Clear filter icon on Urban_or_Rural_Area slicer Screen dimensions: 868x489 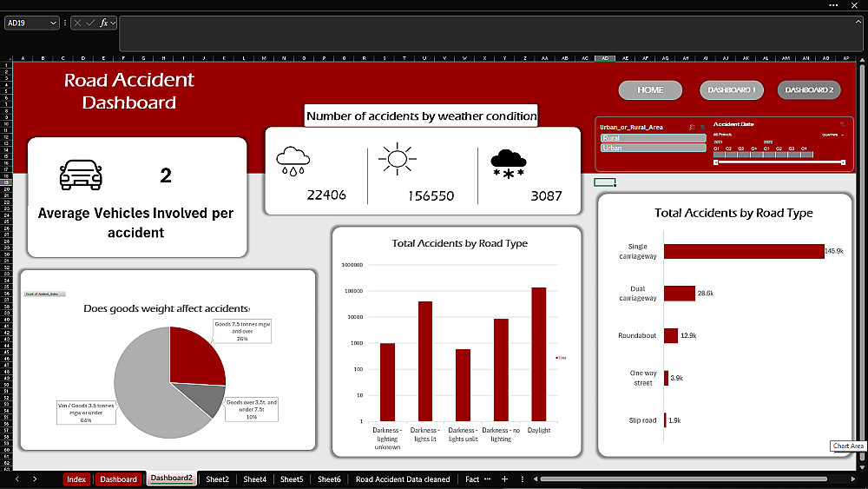[702, 128]
